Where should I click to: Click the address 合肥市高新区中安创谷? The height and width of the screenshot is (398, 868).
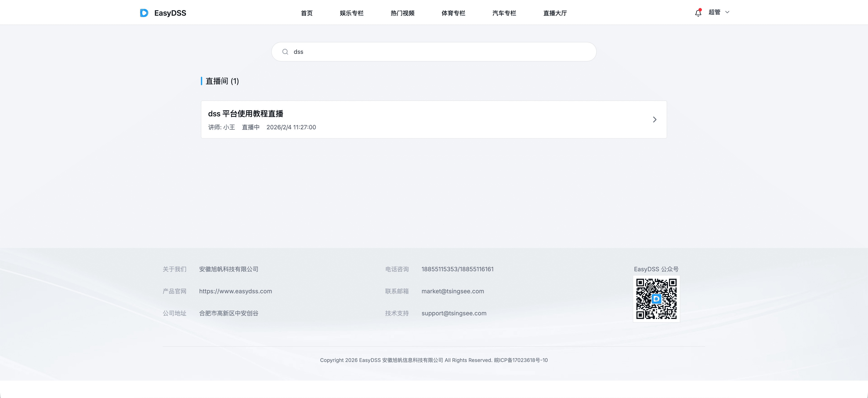(229, 313)
